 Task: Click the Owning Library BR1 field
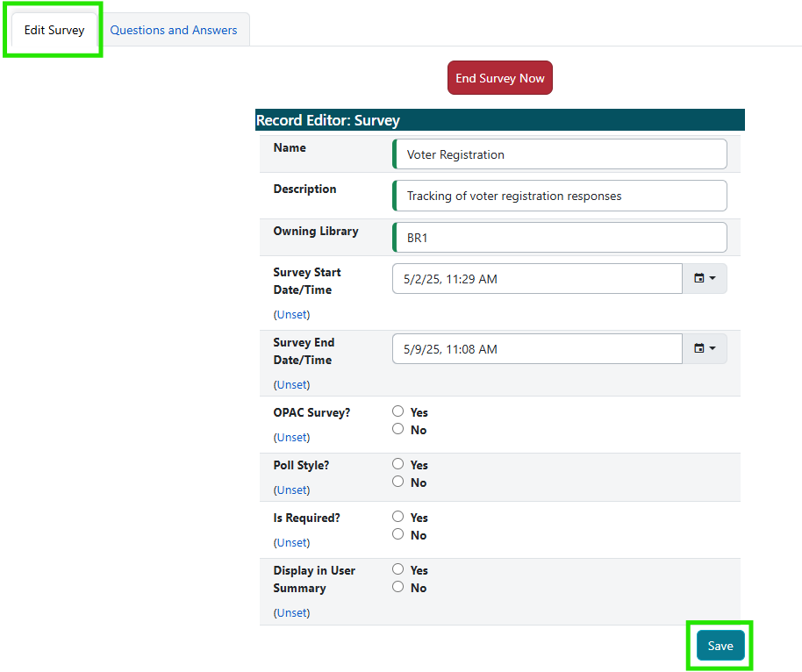pos(559,237)
